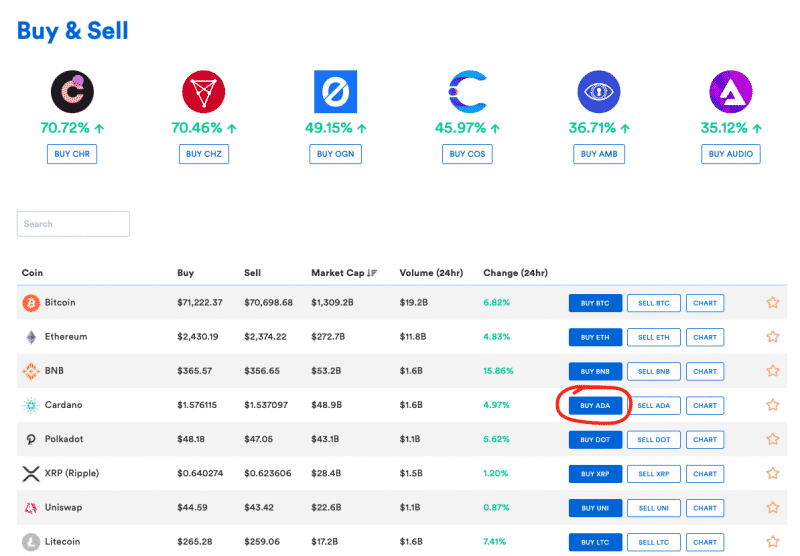Click the BUY AMB button
This screenshot has height=556, width=800.
(599, 154)
